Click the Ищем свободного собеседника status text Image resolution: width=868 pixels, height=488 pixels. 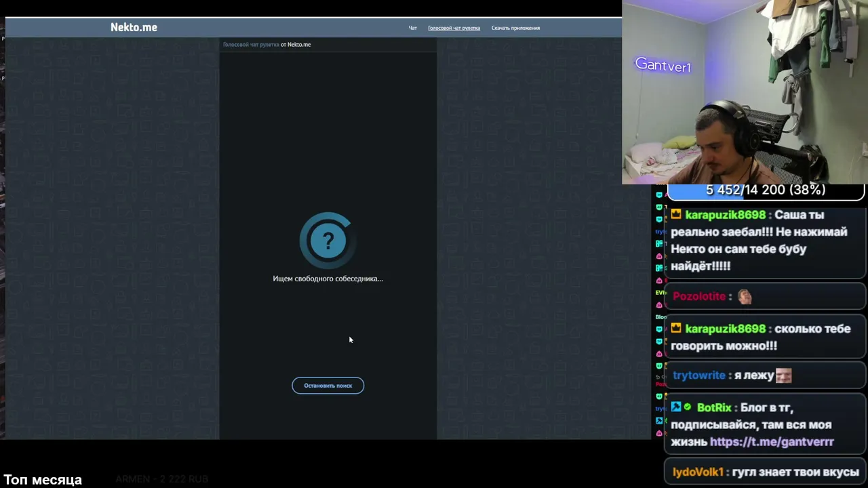[328, 279]
